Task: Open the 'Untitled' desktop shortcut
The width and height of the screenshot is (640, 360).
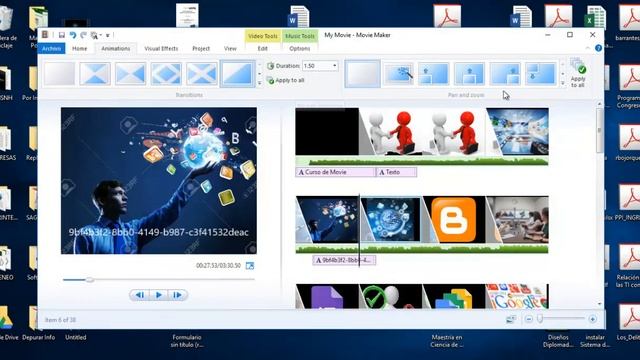Action: pos(76,338)
